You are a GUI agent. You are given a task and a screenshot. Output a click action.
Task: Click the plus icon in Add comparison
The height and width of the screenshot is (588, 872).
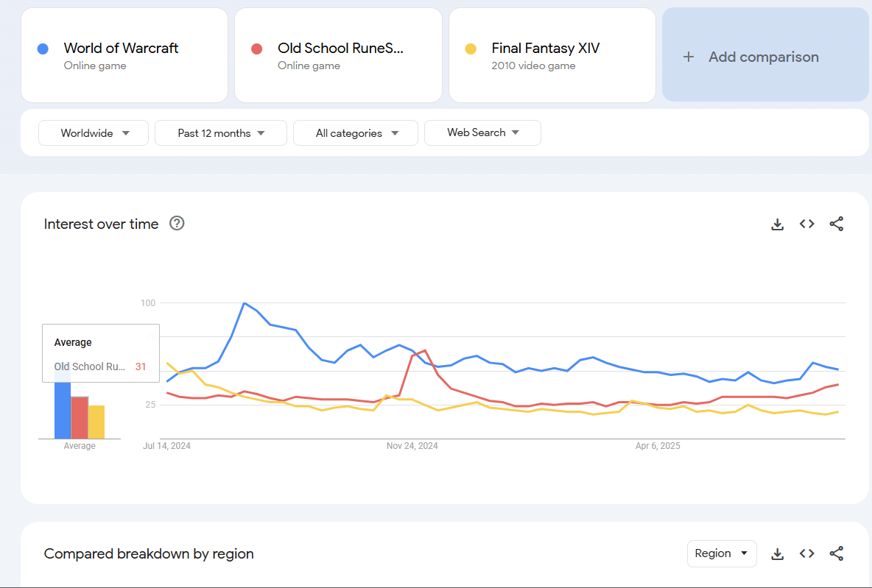(689, 57)
